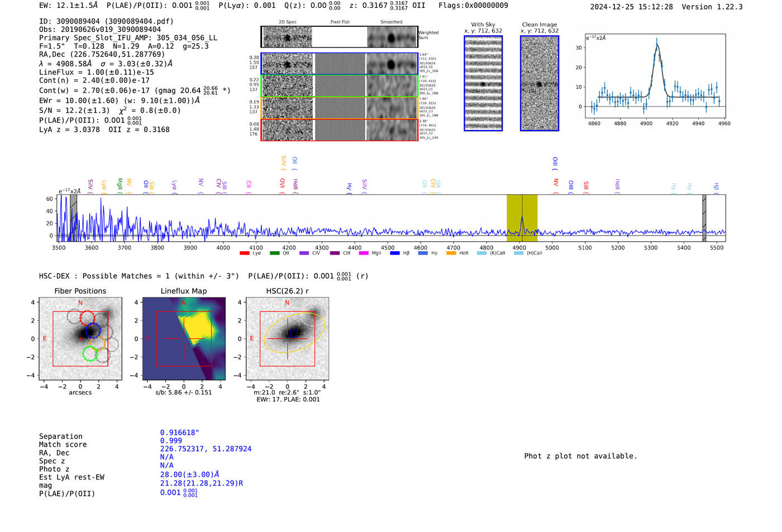Click the Hβ label at spectrum's right end
Screen dimensions: 782x532
(716, 187)
